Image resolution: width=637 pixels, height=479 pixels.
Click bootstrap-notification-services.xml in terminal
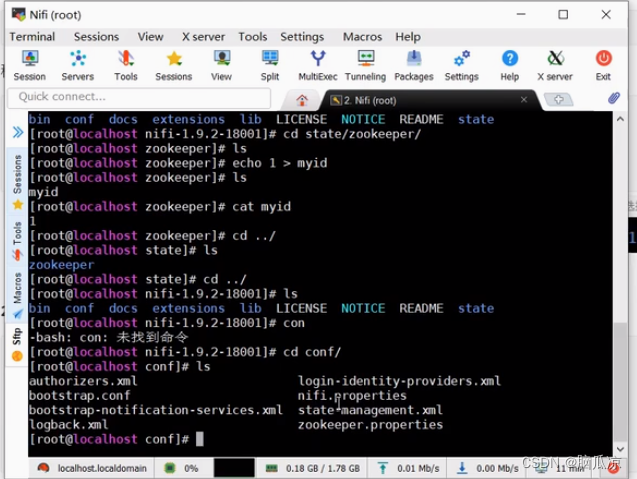pos(156,410)
